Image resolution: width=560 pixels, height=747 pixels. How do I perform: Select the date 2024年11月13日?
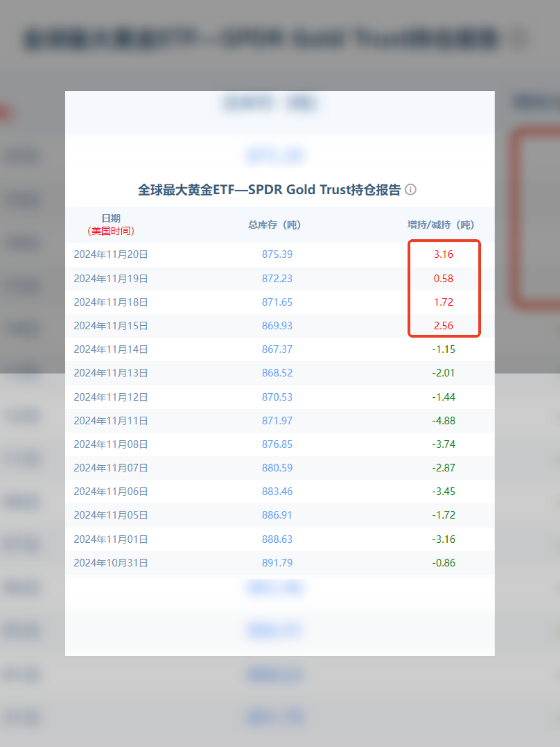[111, 373]
